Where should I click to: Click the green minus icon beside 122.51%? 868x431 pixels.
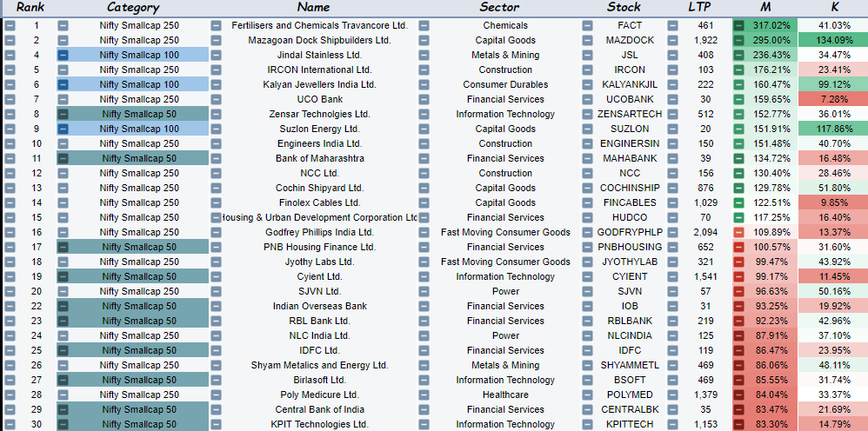[738, 202]
